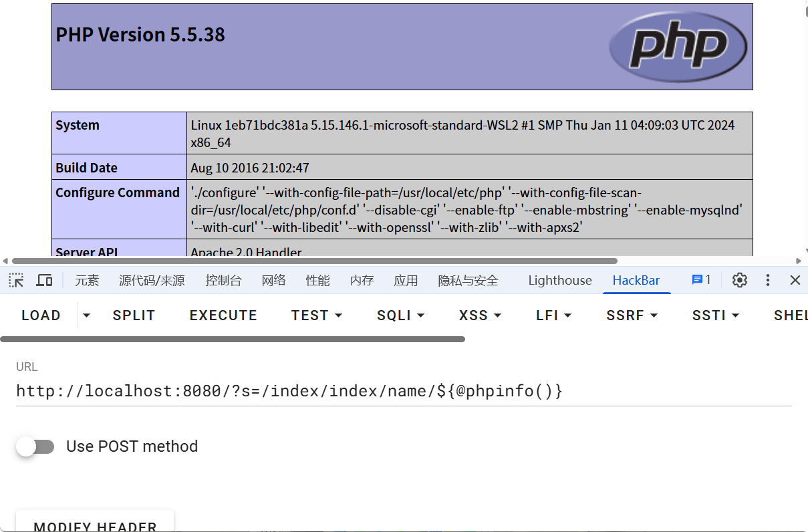Click the PHP Version 5.5.38 heading
Image resolution: width=808 pixels, height=532 pixels.
click(140, 35)
